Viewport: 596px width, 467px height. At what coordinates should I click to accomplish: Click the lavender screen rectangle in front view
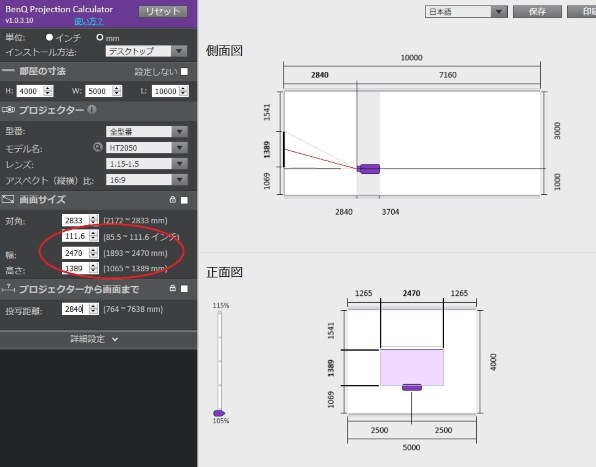412,367
